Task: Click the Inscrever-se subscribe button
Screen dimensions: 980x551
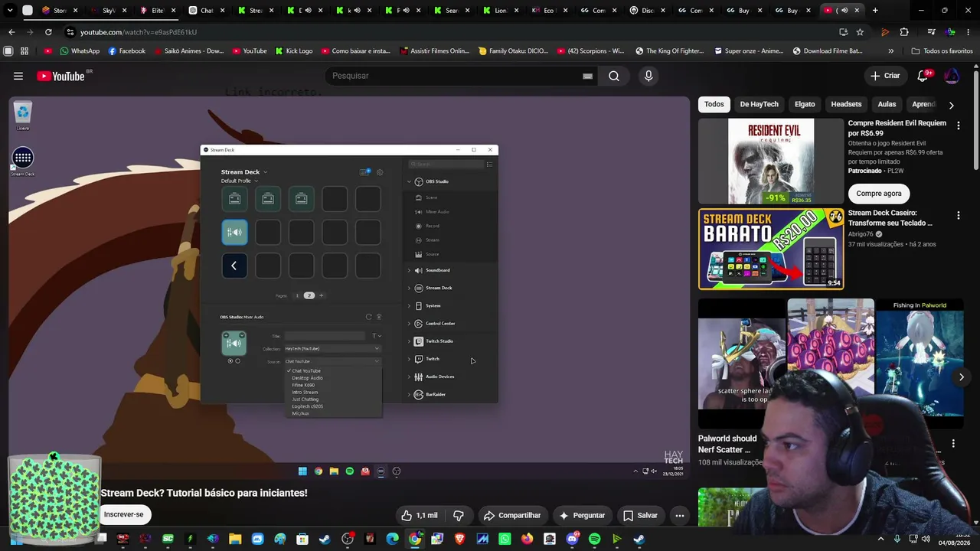Action: [x=124, y=514]
